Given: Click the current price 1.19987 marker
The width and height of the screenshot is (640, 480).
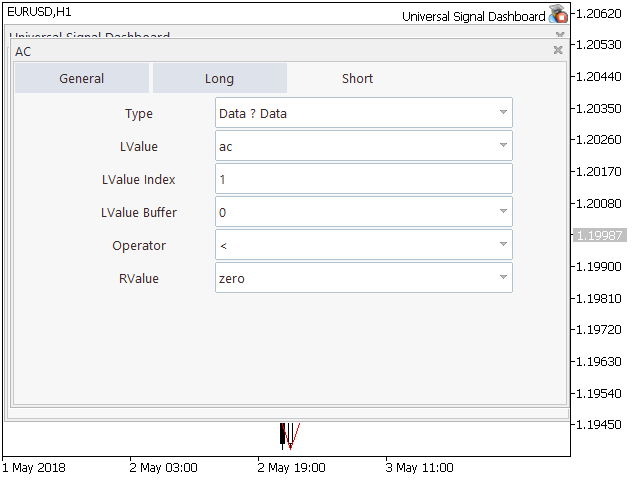Looking at the screenshot, I should pyautogui.click(x=599, y=235).
